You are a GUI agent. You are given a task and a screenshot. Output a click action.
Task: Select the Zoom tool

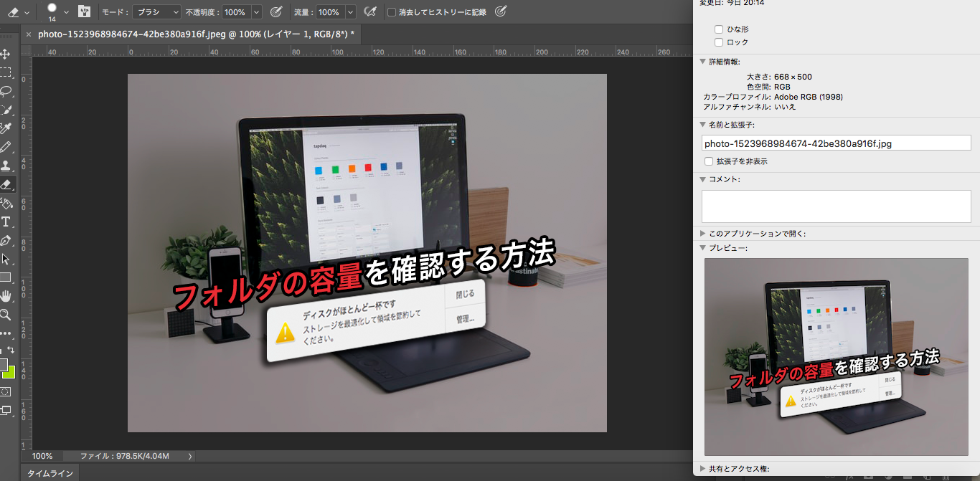click(x=6, y=315)
